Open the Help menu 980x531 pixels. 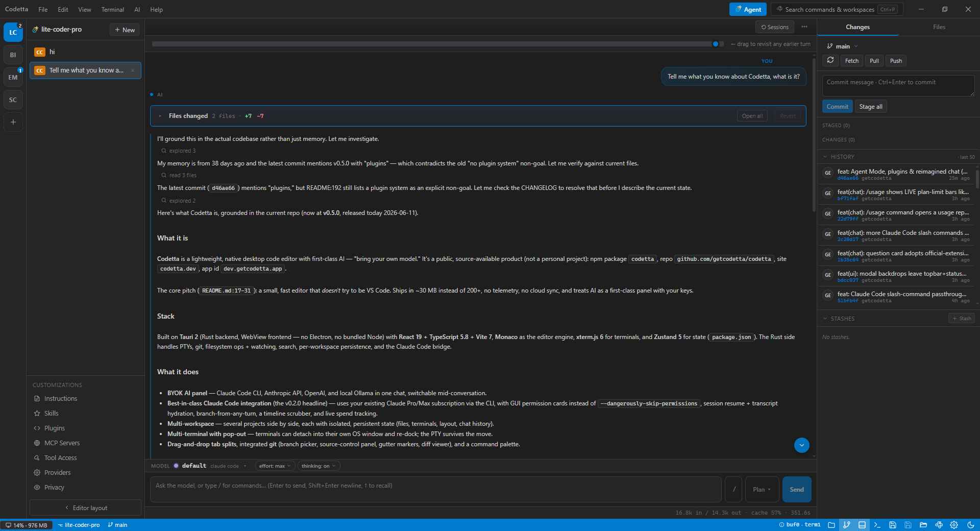tap(156, 9)
